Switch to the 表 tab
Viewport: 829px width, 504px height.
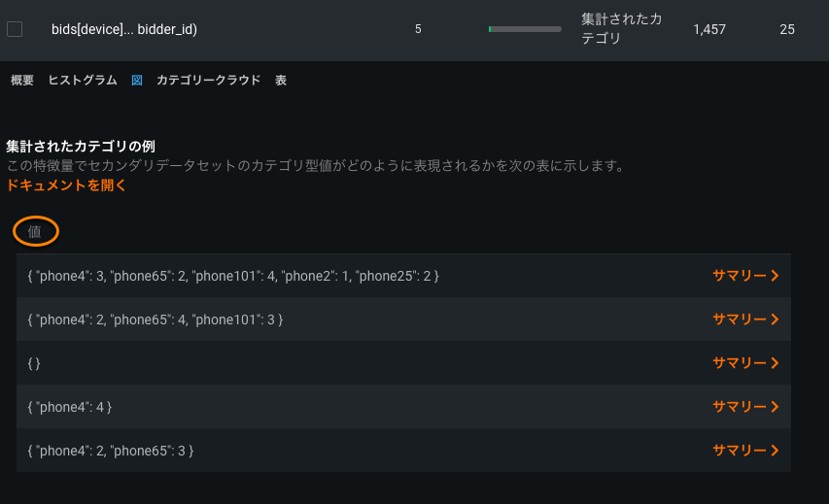pos(281,81)
